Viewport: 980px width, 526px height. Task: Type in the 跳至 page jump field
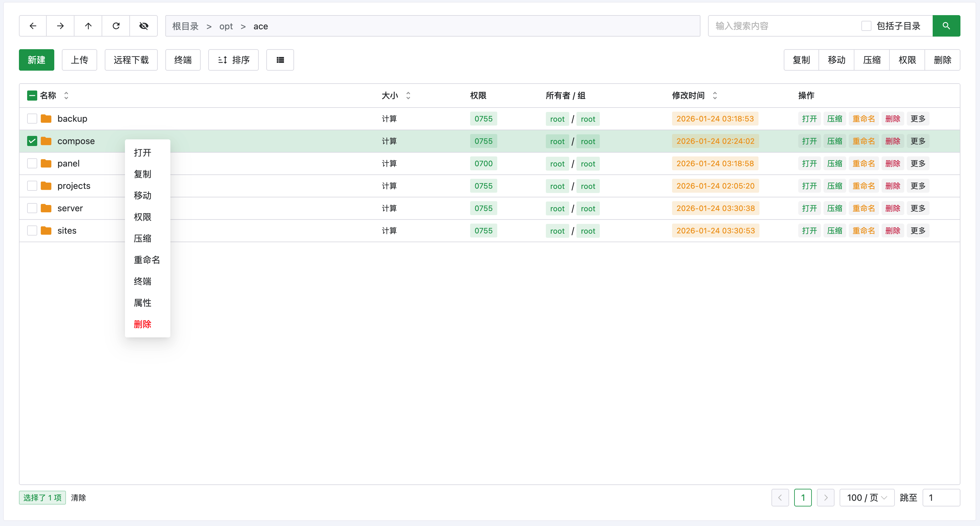942,498
